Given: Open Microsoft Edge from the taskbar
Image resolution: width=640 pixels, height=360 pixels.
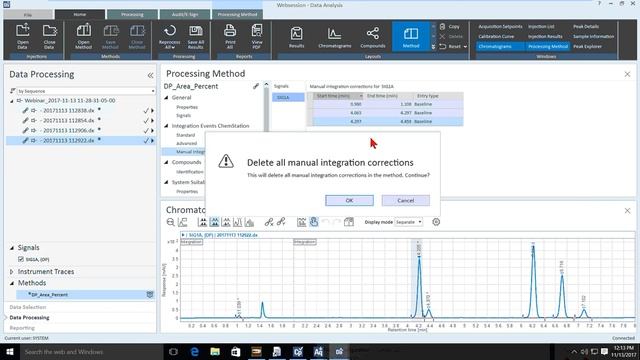Looking at the screenshot, I should pyautogui.click(x=194, y=352).
